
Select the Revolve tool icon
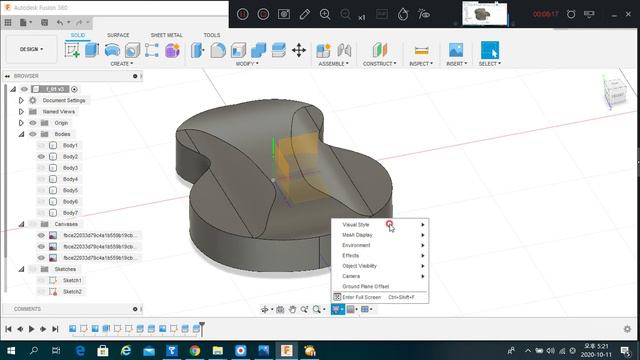(112, 50)
